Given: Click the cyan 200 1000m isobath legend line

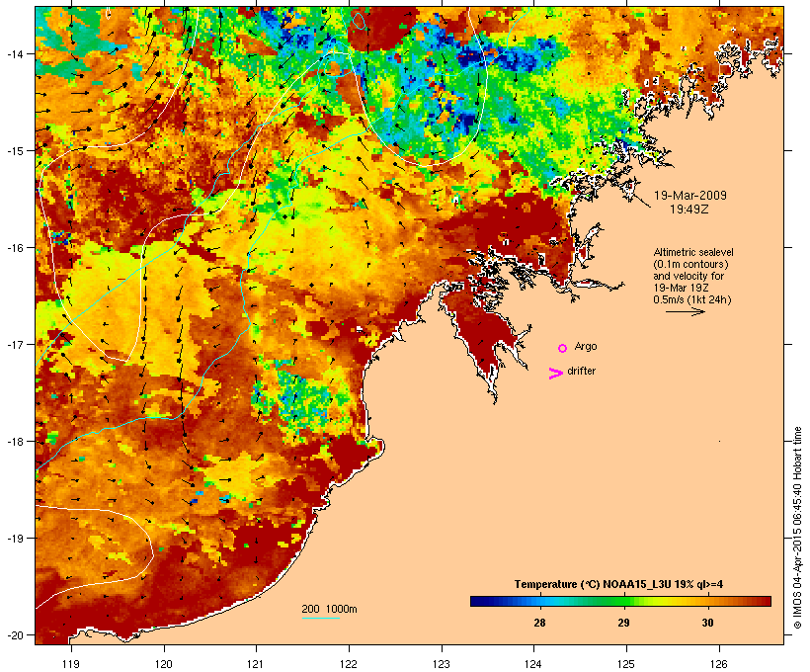Looking at the screenshot, I should [320, 618].
